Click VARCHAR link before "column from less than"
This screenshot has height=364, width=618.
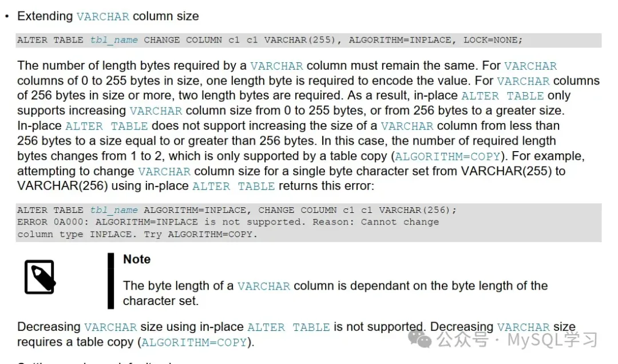pos(407,126)
